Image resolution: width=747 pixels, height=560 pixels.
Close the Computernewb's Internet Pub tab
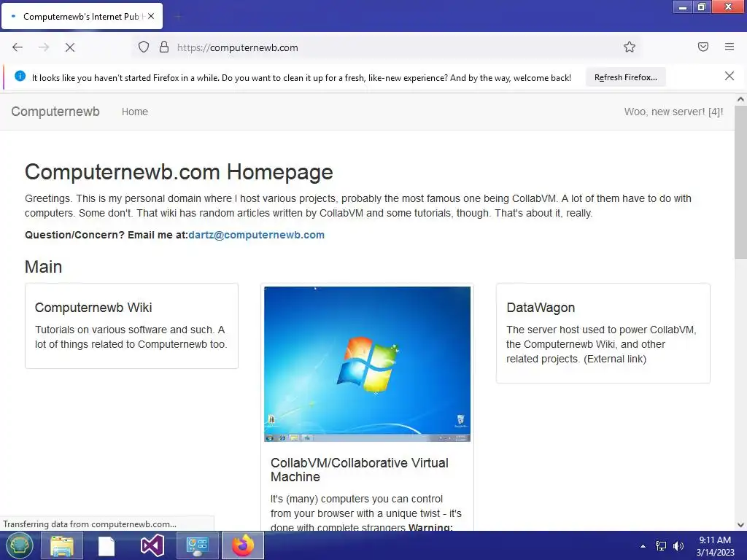151,16
